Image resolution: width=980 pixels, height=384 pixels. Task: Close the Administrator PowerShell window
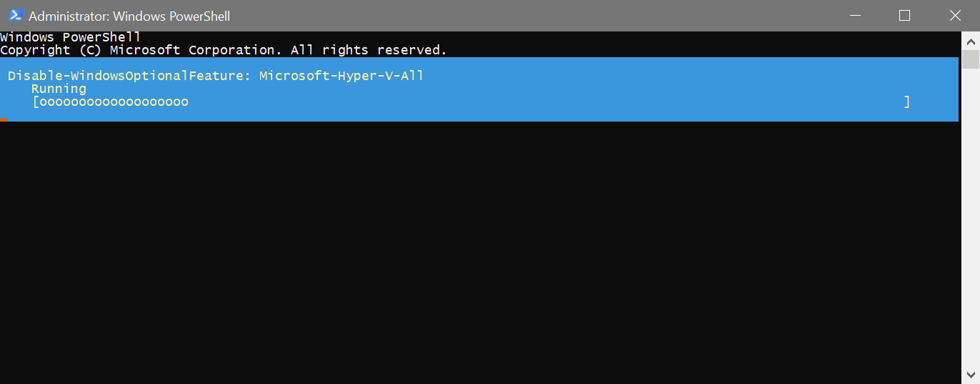coord(955,15)
